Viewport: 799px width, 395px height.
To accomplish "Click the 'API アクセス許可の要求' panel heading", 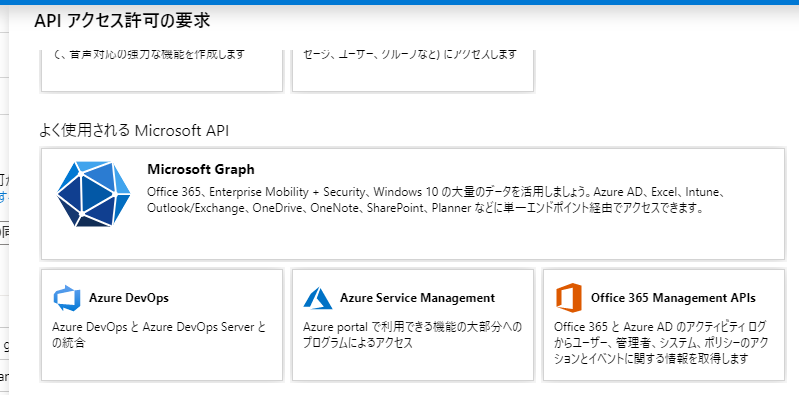I will pos(122,21).
